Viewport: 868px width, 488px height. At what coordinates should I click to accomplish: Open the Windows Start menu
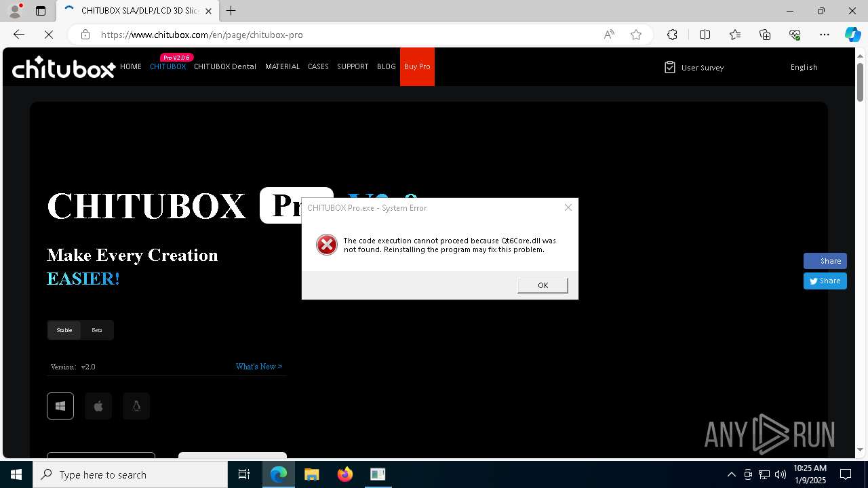16,474
